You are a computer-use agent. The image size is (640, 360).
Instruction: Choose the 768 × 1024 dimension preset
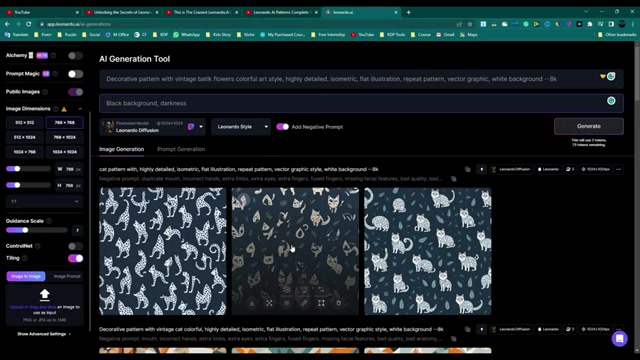tap(64, 137)
